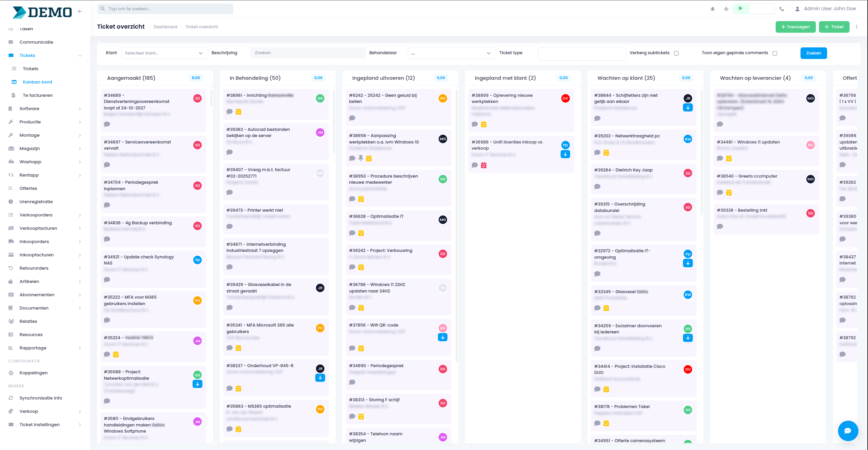Toggle Toon eigen gepinde comments checkbox

[x=775, y=53]
